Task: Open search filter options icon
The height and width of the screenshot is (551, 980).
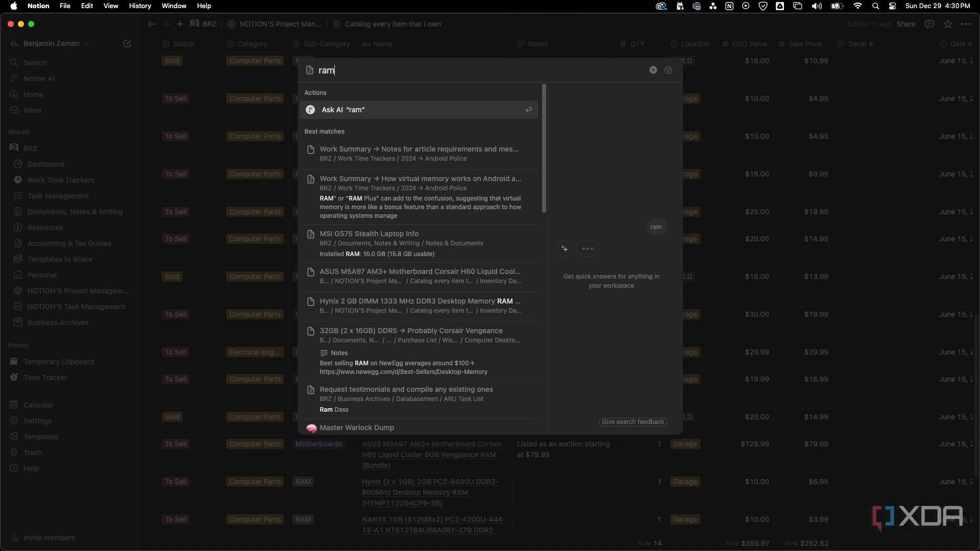Action: click(668, 70)
